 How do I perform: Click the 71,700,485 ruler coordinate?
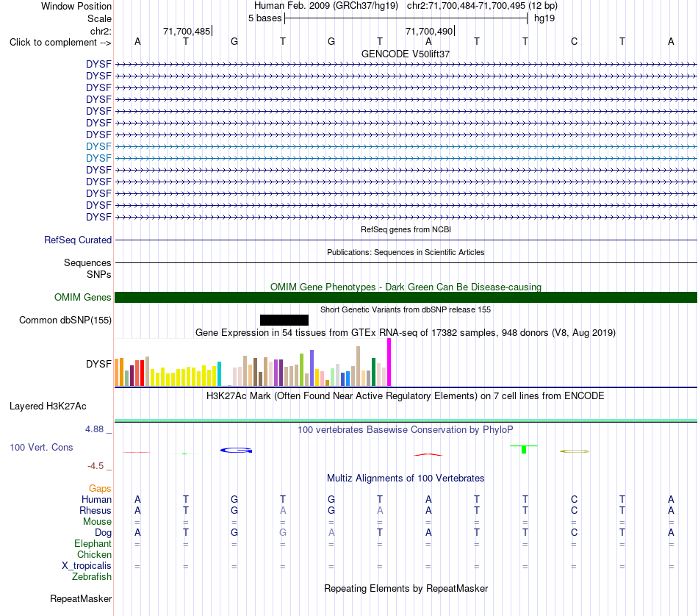(187, 31)
